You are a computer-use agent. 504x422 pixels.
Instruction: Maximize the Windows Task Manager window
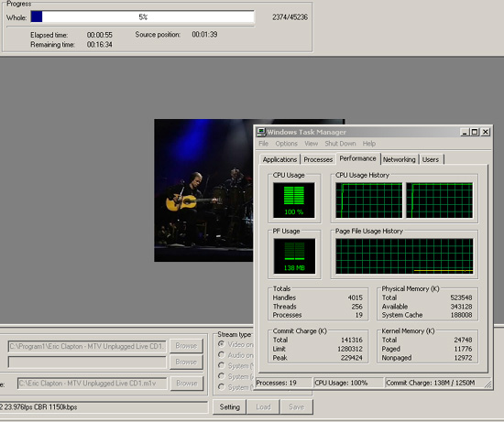pyautogui.click(x=475, y=132)
